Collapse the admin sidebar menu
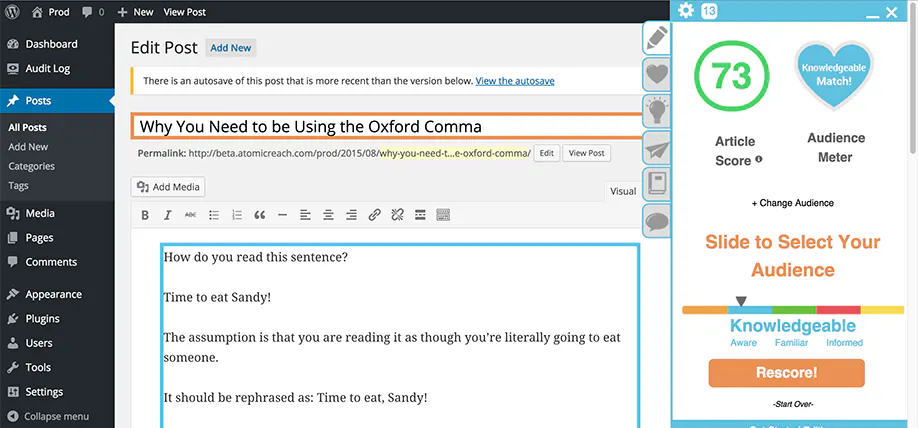This screenshot has height=428, width=918. coord(48,416)
